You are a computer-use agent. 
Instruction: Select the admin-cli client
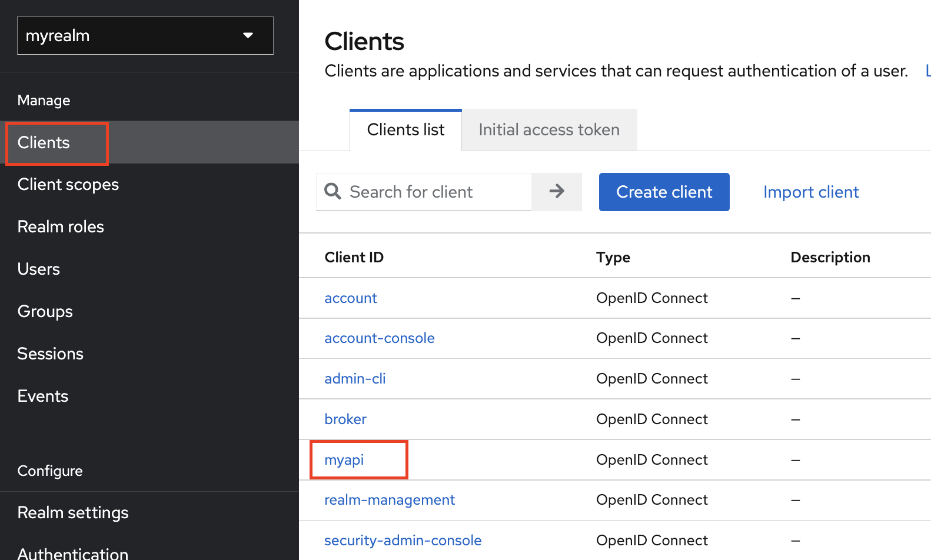355,379
